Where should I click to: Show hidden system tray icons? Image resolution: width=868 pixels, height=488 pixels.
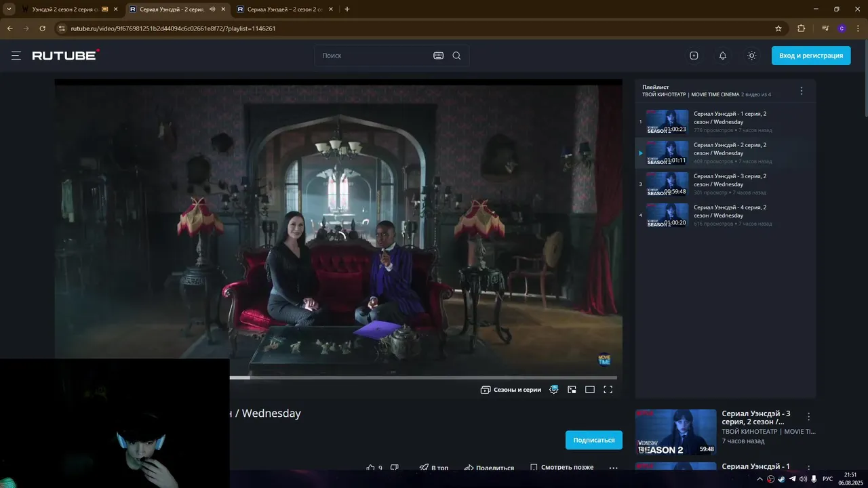coord(759,479)
